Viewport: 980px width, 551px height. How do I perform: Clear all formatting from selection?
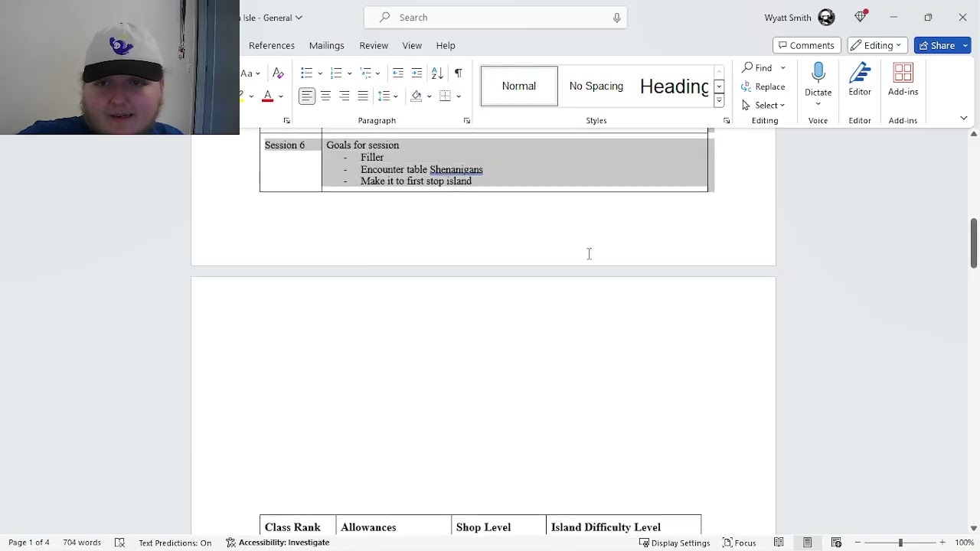(x=278, y=73)
